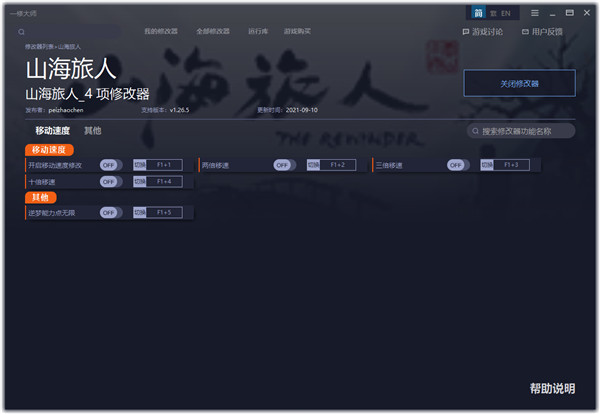Open 用户反馈 link

point(542,32)
